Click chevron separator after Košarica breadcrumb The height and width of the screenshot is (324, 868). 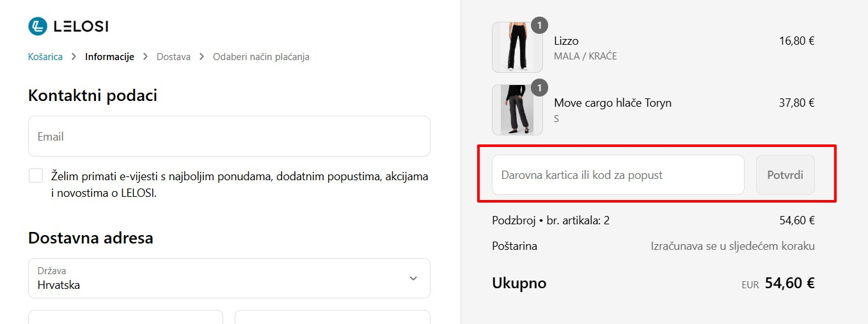click(74, 57)
